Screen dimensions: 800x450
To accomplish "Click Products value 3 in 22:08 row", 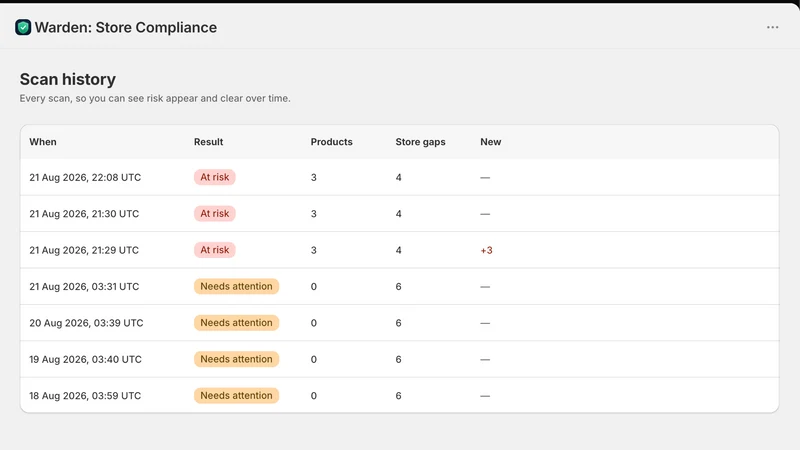I will point(314,178).
